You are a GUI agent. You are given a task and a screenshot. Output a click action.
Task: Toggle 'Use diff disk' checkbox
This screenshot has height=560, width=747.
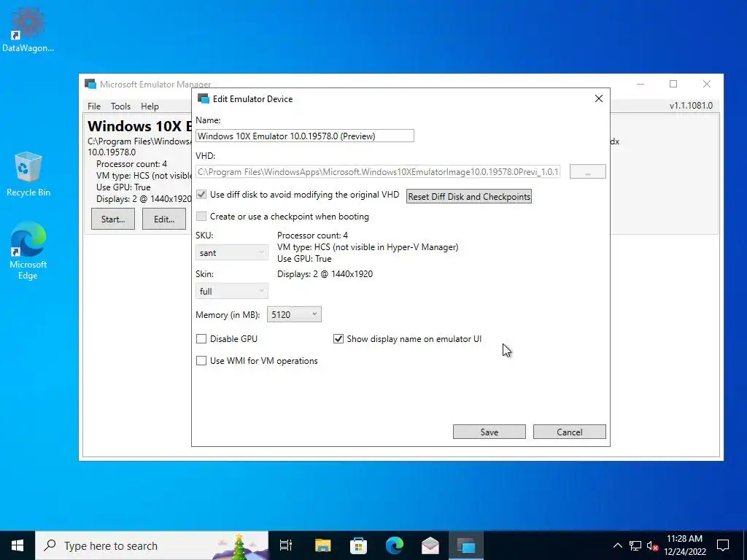click(201, 194)
